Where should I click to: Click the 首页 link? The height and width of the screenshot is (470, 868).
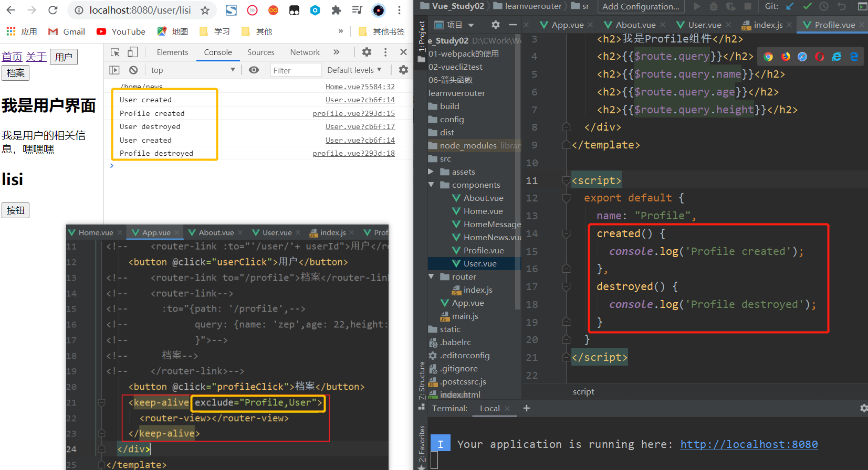pos(12,57)
